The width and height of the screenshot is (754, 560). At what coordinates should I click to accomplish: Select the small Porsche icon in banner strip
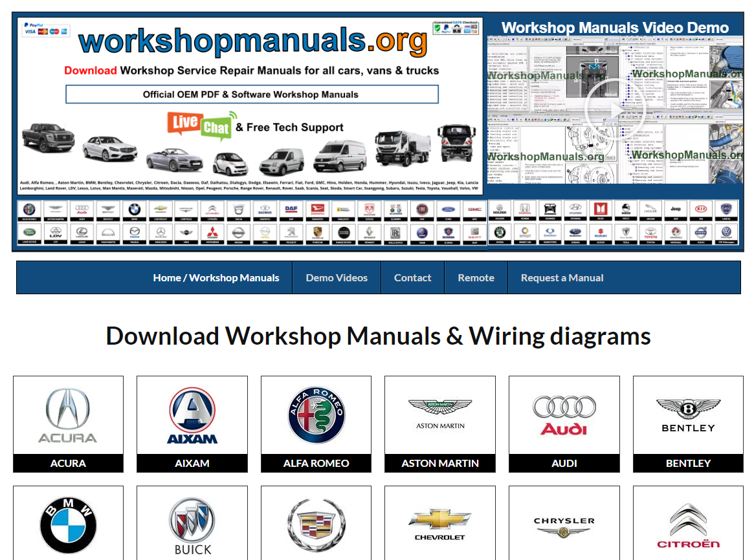pyautogui.click(x=317, y=234)
